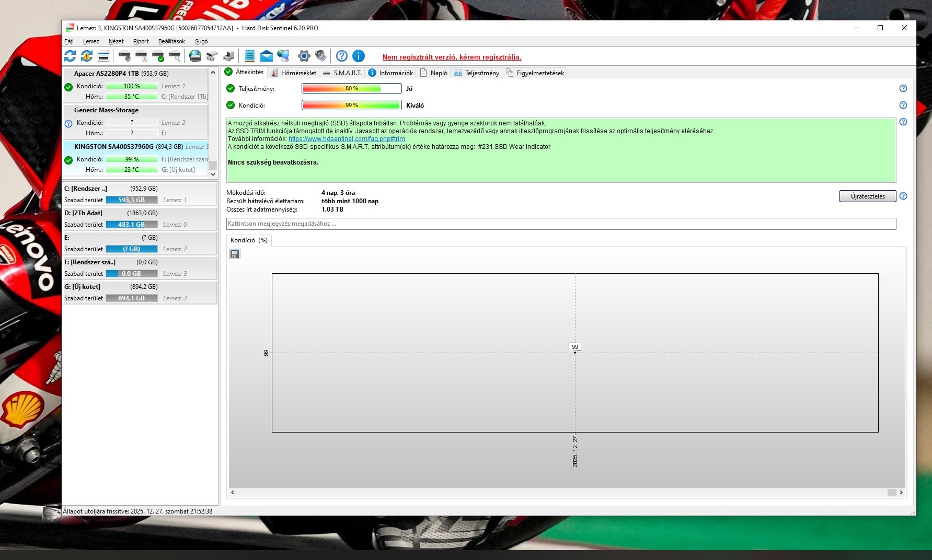Switch to the Információk tab
932x560 pixels.
pos(390,73)
